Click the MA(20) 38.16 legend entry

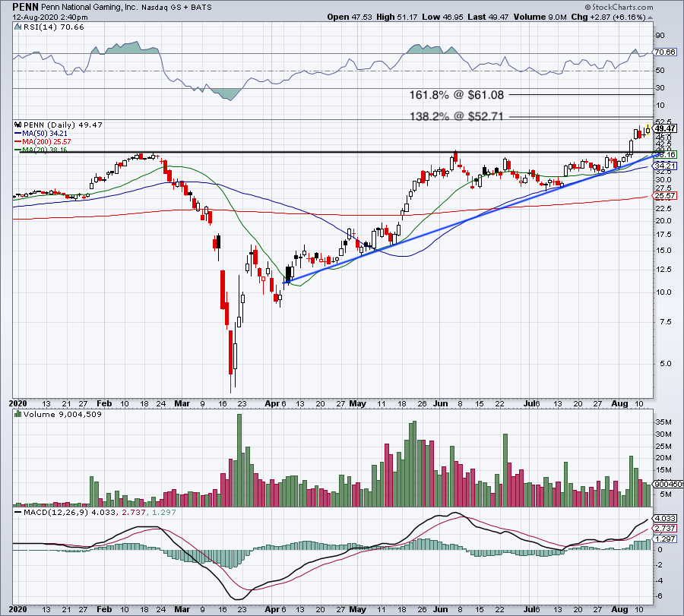41,150
